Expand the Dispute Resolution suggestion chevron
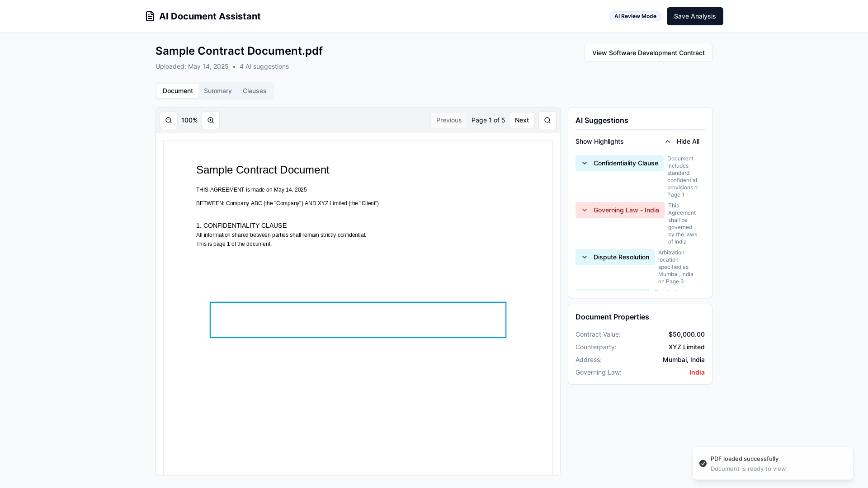The width and height of the screenshot is (868, 488). [585, 257]
